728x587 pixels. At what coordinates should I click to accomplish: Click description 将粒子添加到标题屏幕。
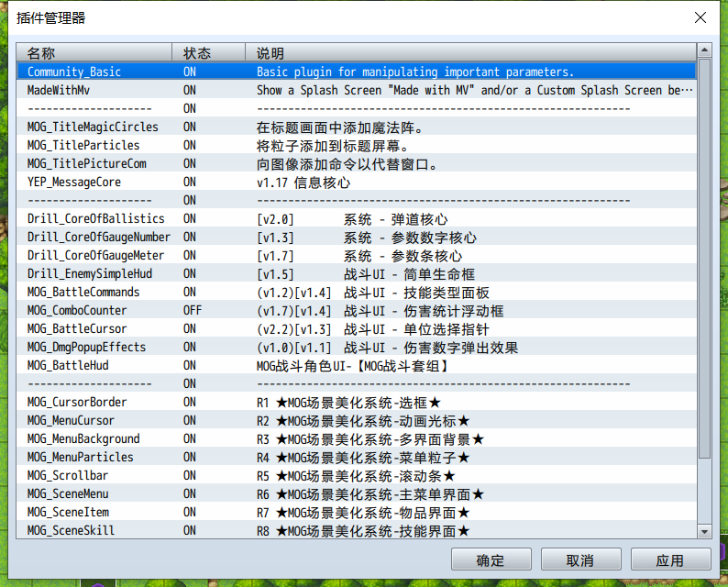pos(333,146)
